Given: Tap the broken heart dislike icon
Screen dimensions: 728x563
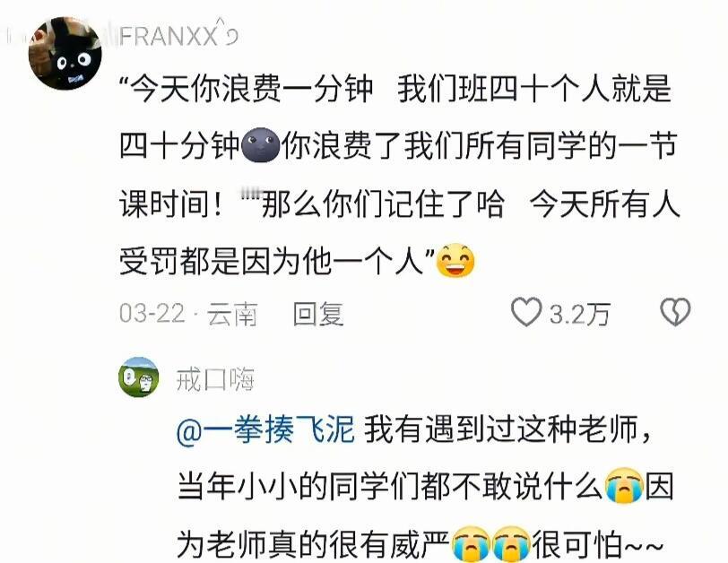Looking at the screenshot, I should click(675, 312).
